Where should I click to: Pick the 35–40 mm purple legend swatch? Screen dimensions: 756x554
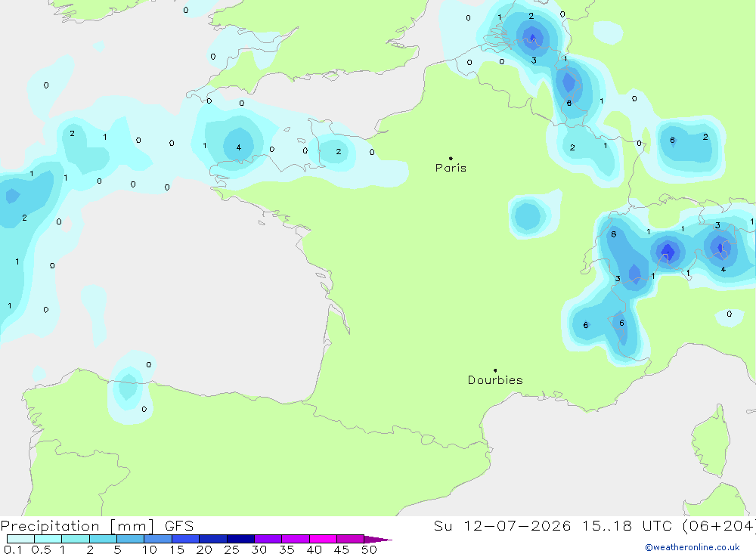(x=296, y=539)
